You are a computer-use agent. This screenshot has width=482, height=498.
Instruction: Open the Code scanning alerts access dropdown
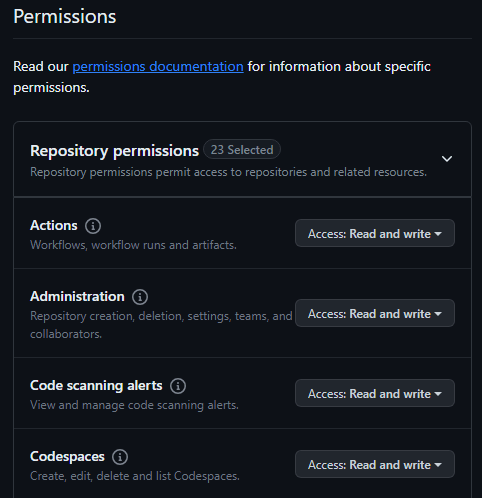pos(375,393)
